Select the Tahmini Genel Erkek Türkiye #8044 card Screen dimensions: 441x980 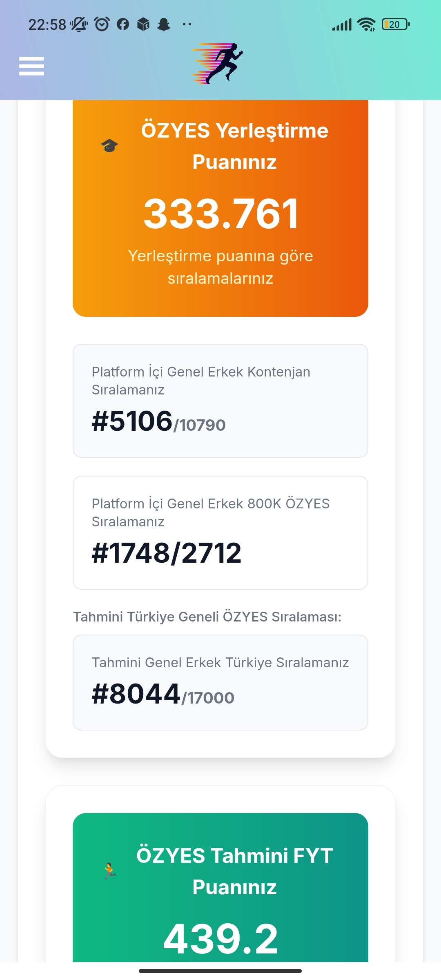(220, 682)
